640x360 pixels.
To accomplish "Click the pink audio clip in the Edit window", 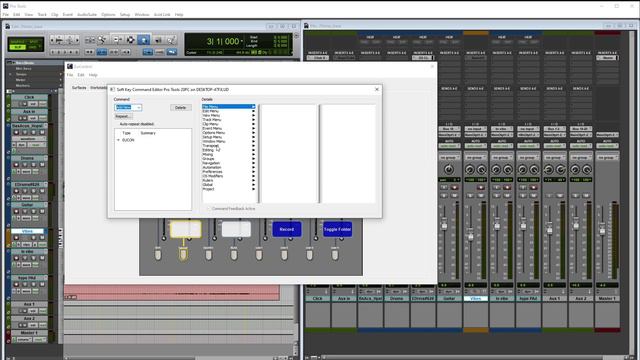I will (x=172, y=293).
